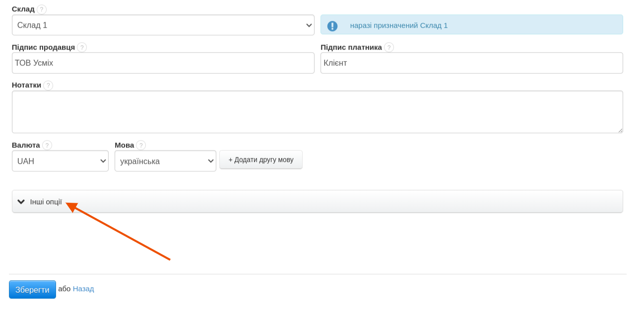Click the blue exclamation info icon
This screenshot has width=644, height=312.
[332, 26]
